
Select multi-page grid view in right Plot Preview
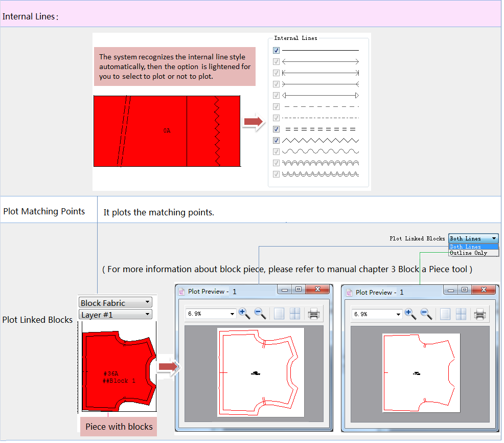click(x=461, y=314)
